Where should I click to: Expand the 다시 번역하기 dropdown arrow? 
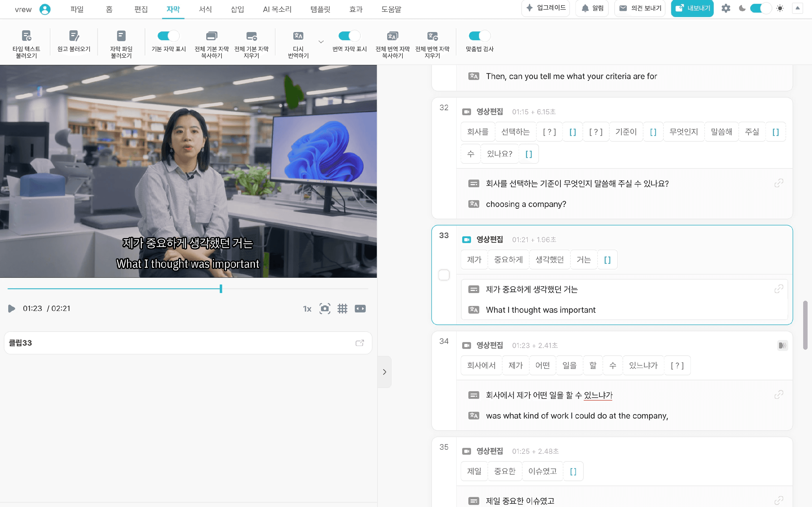click(x=321, y=42)
